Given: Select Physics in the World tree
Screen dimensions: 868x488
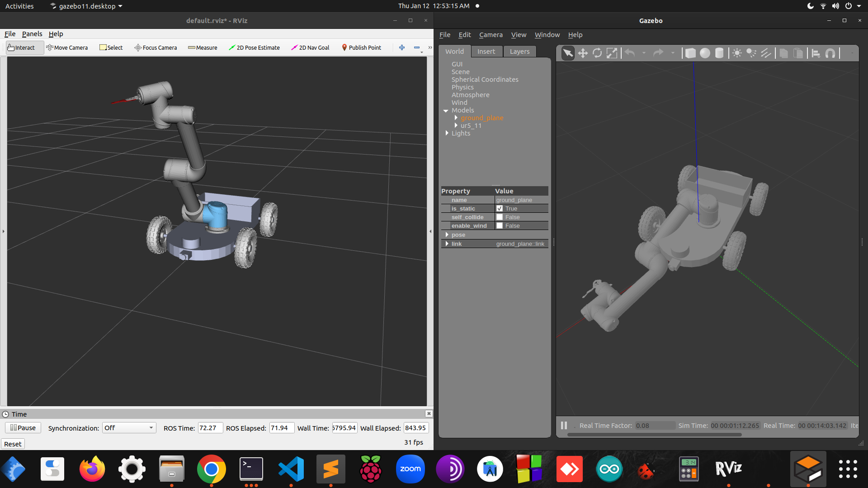Looking at the screenshot, I should (462, 87).
